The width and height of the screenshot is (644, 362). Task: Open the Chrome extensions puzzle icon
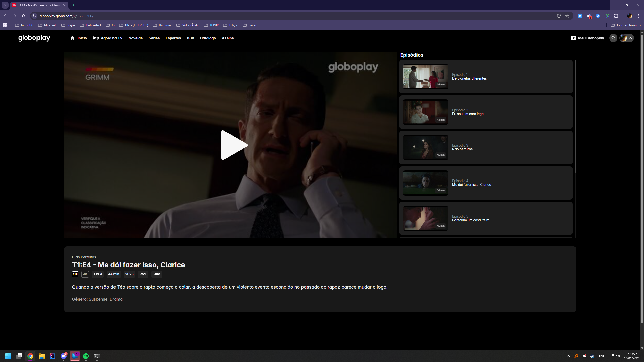click(x=616, y=16)
